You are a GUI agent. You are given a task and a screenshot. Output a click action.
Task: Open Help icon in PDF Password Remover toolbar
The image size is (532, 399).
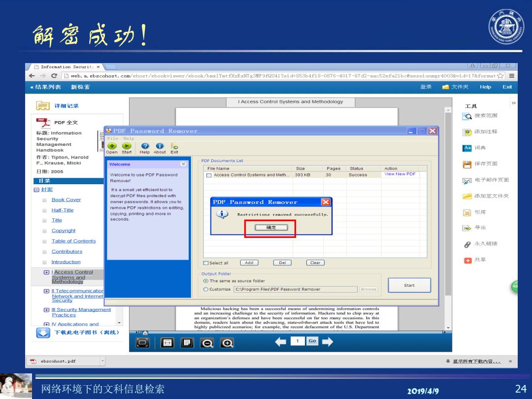pyautogui.click(x=145, y=146)
